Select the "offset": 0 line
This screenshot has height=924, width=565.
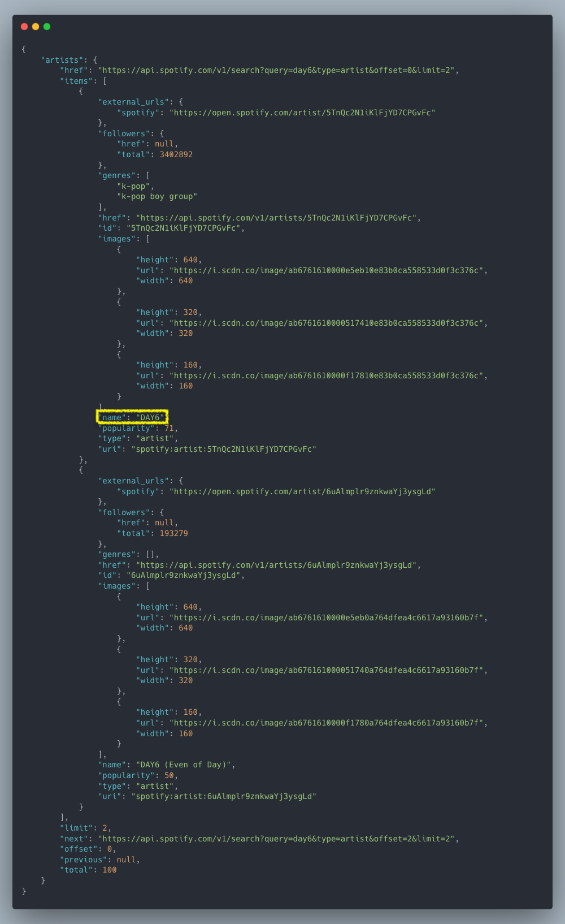[88, 849]
